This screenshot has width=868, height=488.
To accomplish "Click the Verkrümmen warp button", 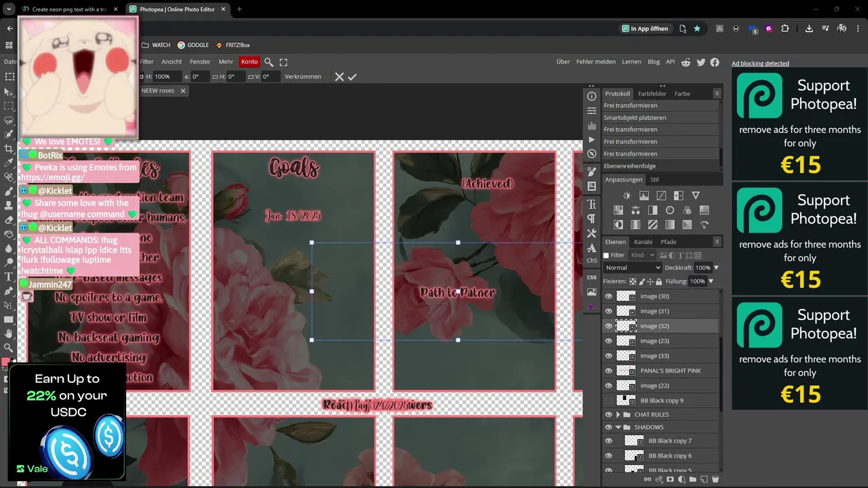I will (x=303, y=77).
